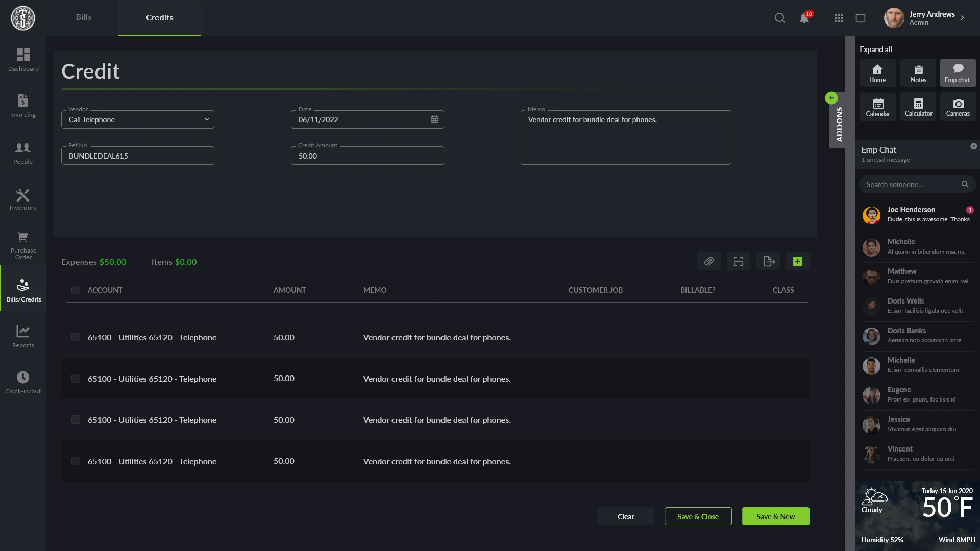Click Jerry Andrews profile avatar
The height and width of the screenshot is (551, 980).
coord(894,18)
